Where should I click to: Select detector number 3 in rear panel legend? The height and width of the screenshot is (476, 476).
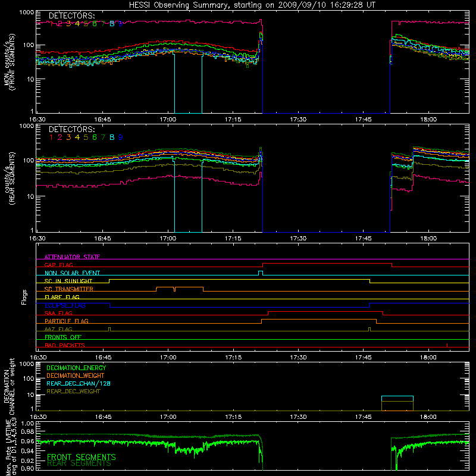tap(68, 137)
